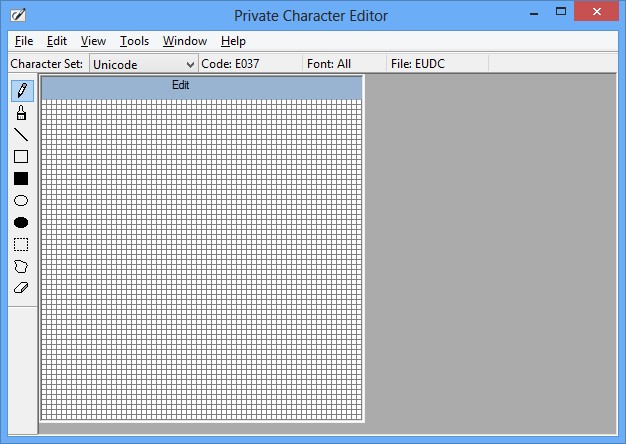Select the Freeform Selection tool
The image size is (626, 444).
(21, 266)
